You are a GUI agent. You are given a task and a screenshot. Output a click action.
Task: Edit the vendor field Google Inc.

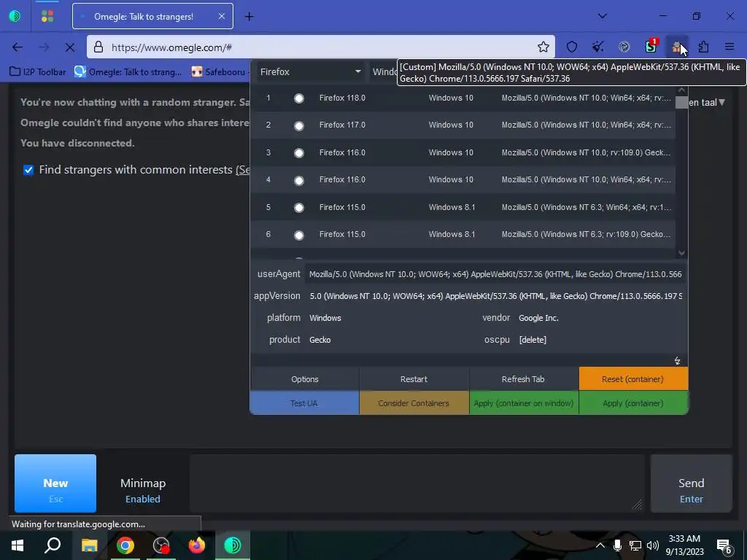(600, 318)
